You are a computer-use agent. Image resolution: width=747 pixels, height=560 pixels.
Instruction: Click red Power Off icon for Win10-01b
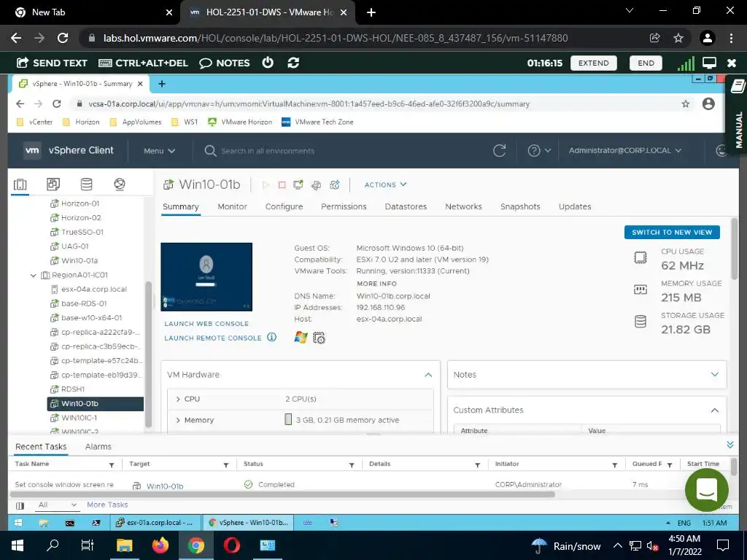pos(282,184)
